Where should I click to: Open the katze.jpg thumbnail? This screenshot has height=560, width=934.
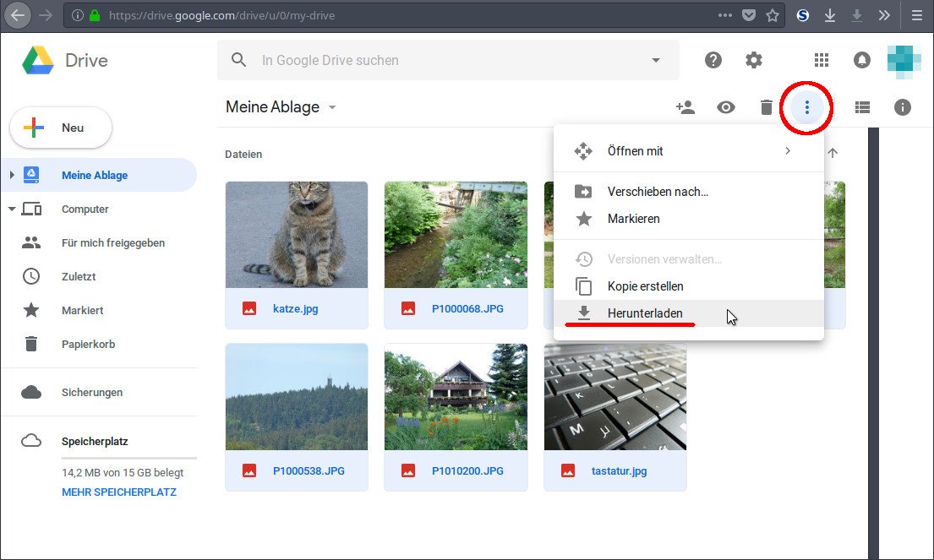[296, 234]
